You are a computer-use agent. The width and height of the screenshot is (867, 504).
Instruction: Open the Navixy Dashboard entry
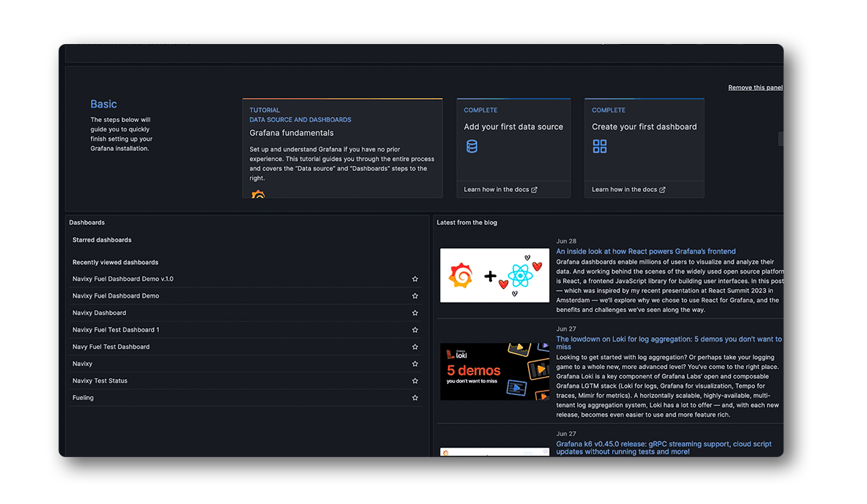click(99, 313)
